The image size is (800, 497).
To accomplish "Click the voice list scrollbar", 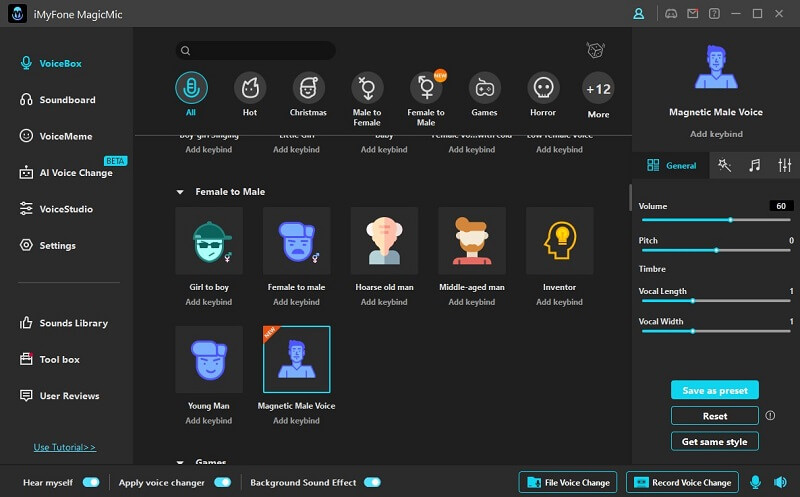I will [630, 198].
